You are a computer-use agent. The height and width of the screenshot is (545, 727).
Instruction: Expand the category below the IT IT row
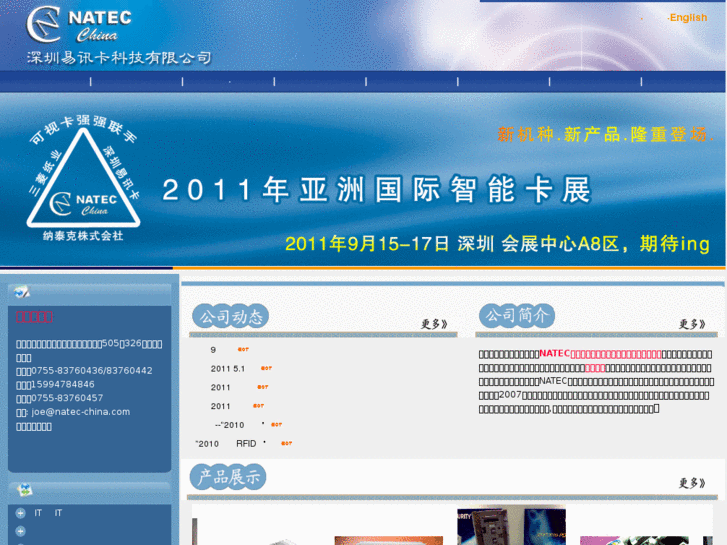20,532
